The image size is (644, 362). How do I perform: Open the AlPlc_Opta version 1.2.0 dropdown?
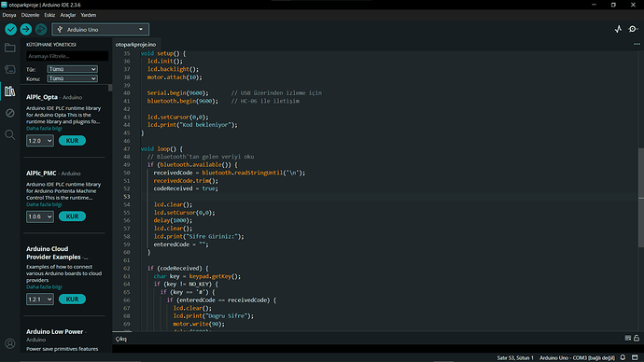pos(40,140)
